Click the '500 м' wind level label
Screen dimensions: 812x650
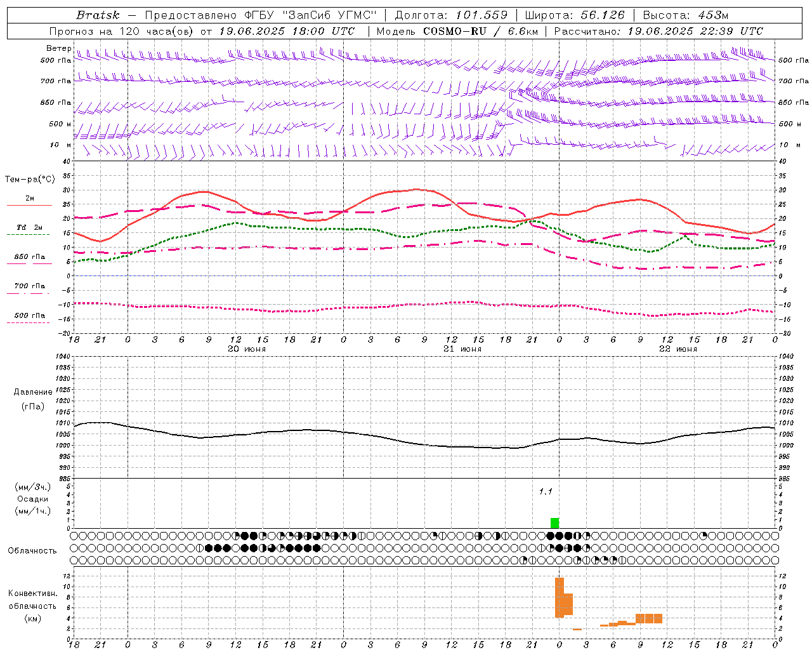60,124
